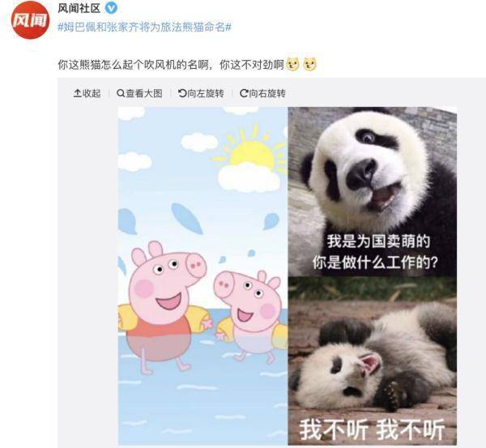This screenshot has height=448, width=486.
Task: Click the second doge emoji
Action: coord(309,64)
